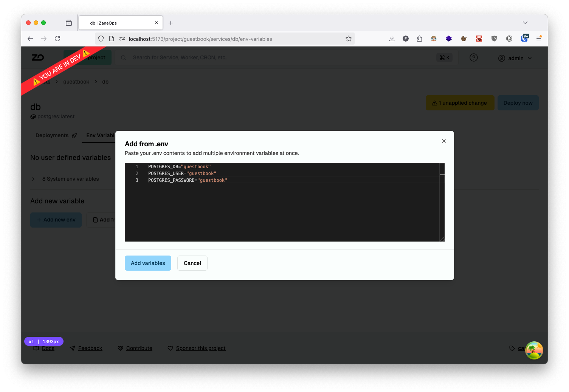Click the Add new env button
This screenshot has height=392, width=569.
56,220
